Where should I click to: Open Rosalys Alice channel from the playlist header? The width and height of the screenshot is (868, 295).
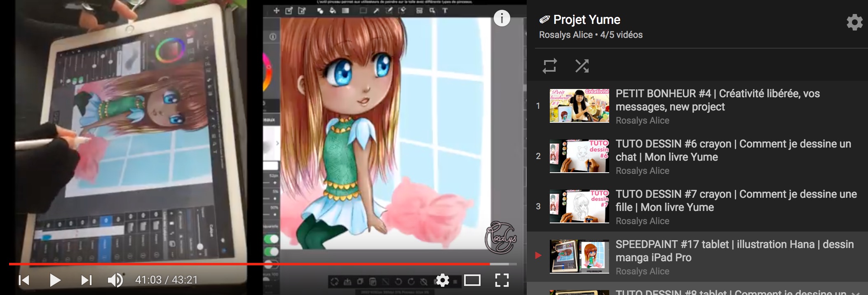click(x=565, y=35)
